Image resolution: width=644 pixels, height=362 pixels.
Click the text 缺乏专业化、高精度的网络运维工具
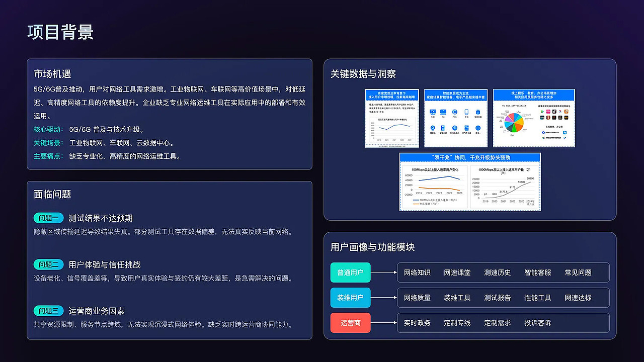pyautogui.click(x=125, y=156)
